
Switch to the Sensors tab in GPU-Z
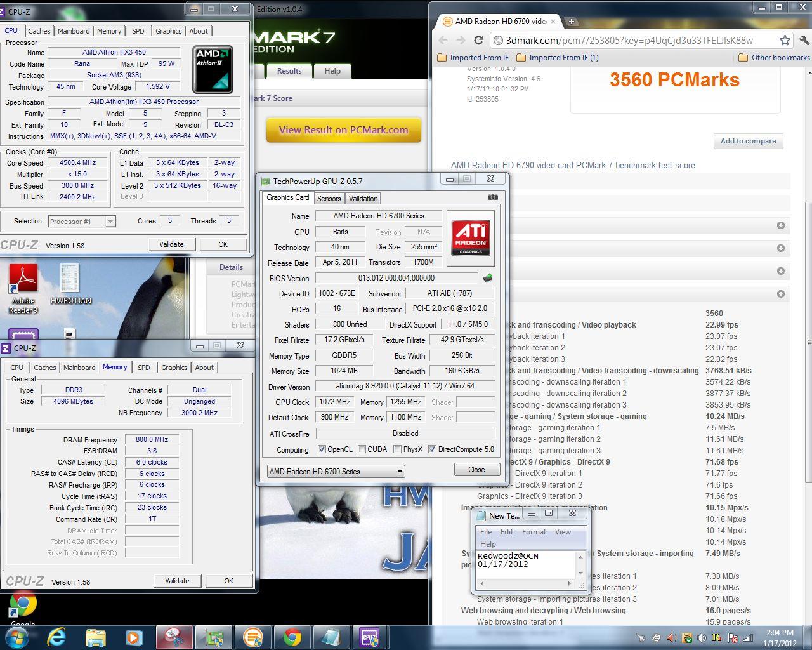[x=329, y=199]
